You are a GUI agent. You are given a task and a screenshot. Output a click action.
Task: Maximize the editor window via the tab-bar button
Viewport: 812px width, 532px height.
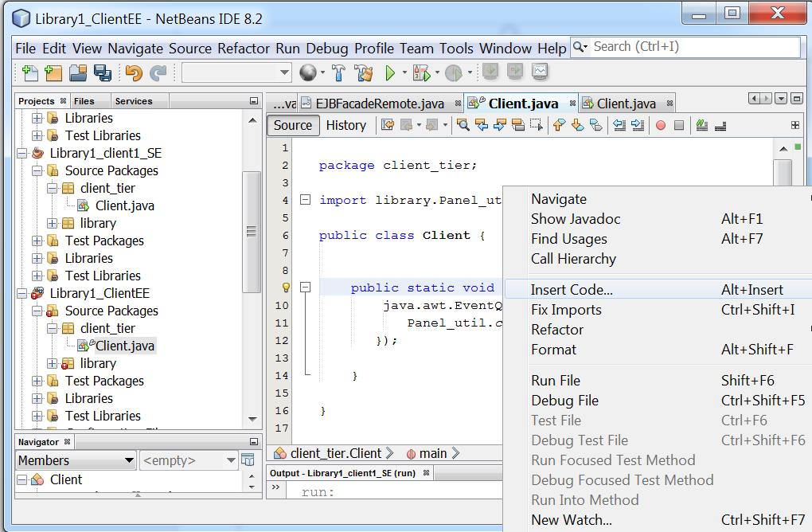(x=797, y=98)
